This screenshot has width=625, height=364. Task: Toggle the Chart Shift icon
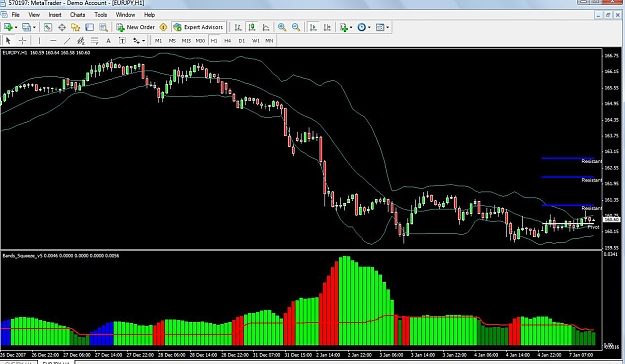(327, 27)
